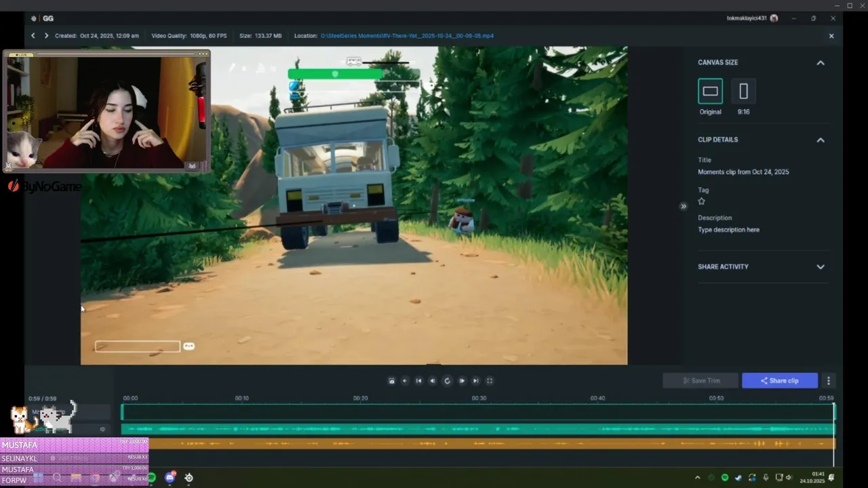
Task: Click the 00:30 mark on timeline ruler
Action: pos(479,399)
